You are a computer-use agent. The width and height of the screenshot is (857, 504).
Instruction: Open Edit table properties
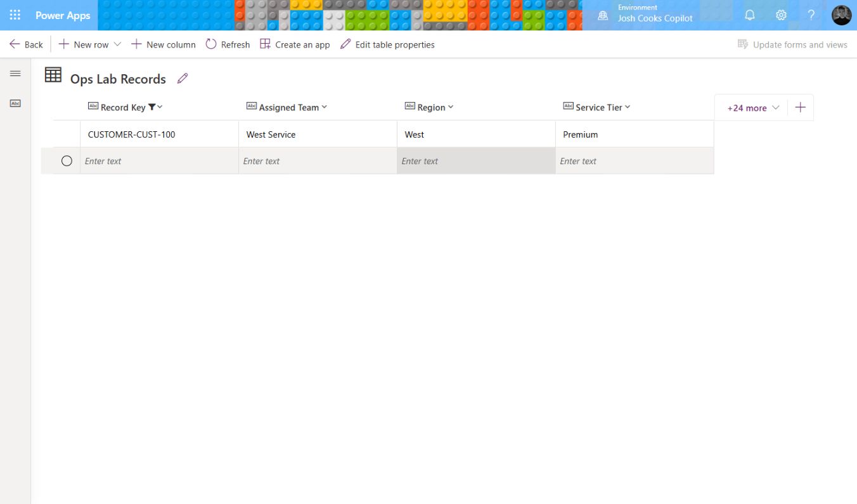(x=387, y=44)
